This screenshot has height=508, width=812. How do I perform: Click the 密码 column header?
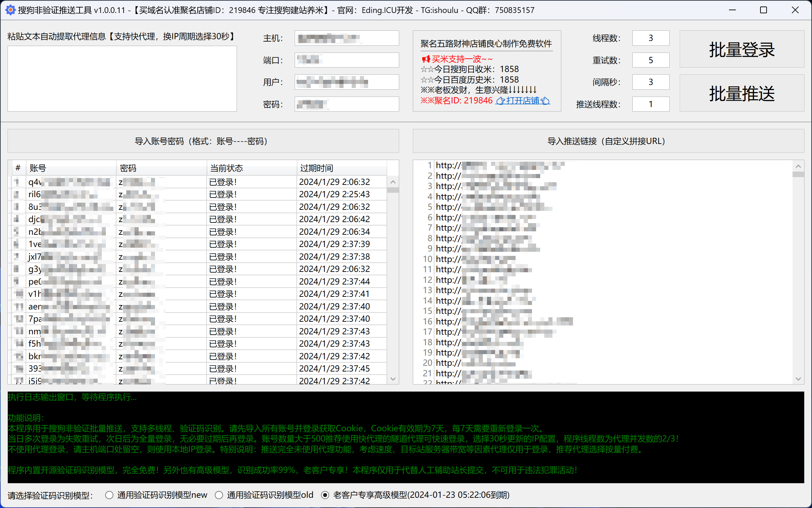click(x=162, y=168)
